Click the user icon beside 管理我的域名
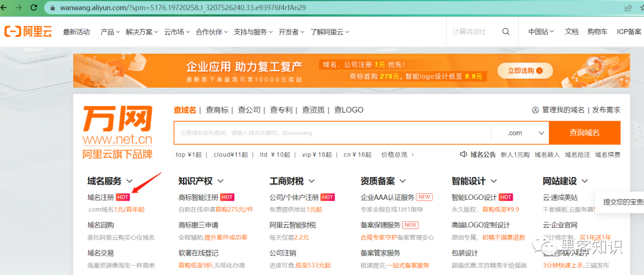644x275 pixels. click(535, 110)
